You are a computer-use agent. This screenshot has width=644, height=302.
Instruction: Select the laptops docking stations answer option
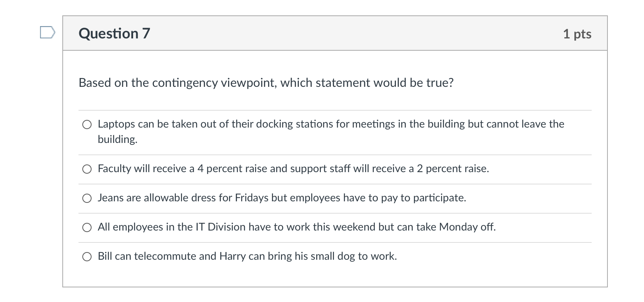click(87, 124)
